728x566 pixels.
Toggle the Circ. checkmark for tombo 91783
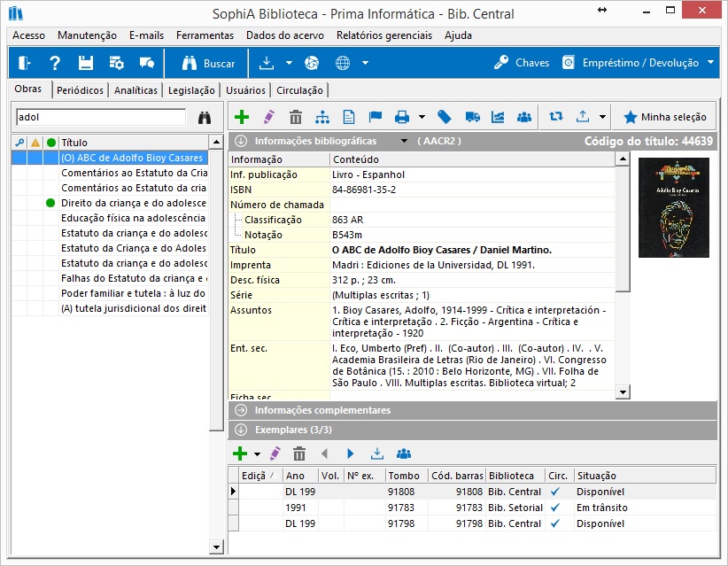(x=555, y=508)
